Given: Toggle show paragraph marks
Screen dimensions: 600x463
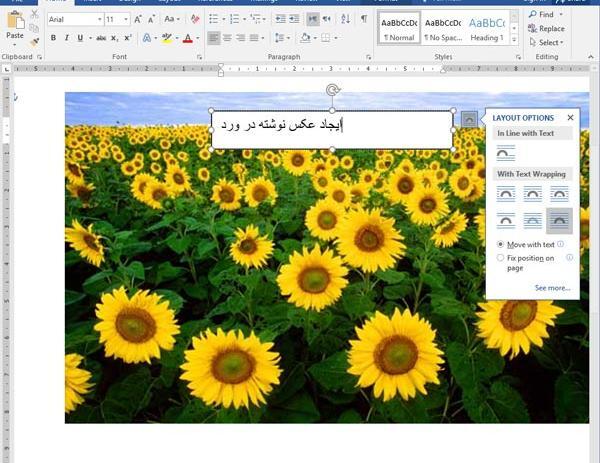Looking at the screenshot, I should (x=364, y=19).
